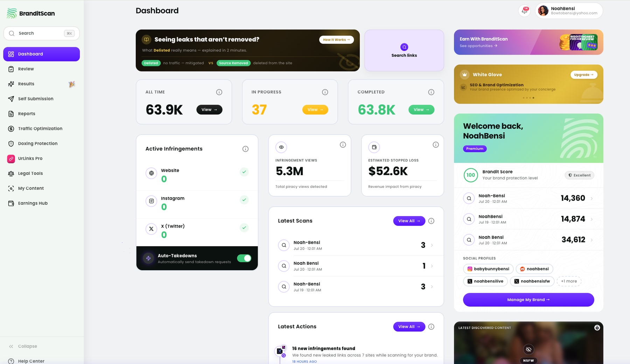Click green View button on Completed card

pyautogui.click(x=421, y=110)
